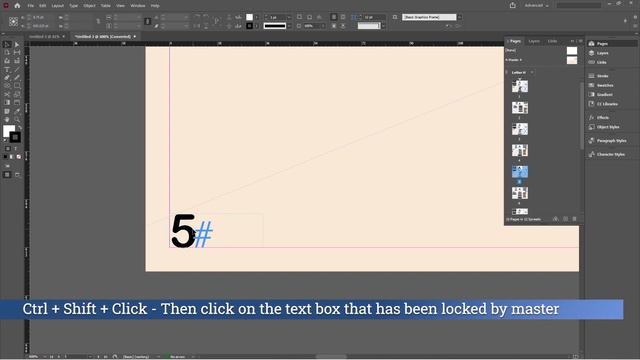Open the Character Styles panel

pyautogui.click(x=612, y=154)
